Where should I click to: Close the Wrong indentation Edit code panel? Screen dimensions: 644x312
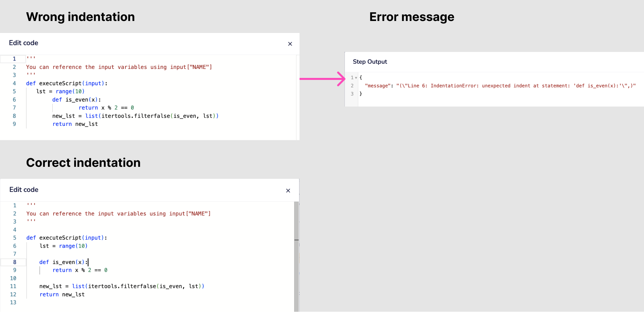click(290, 44)
